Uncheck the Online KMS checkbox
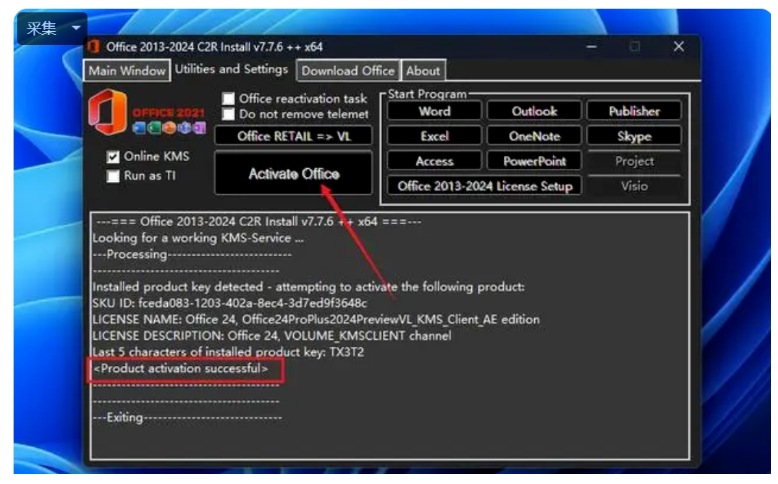This screenshot has height=484, width=778. point(113,157)
